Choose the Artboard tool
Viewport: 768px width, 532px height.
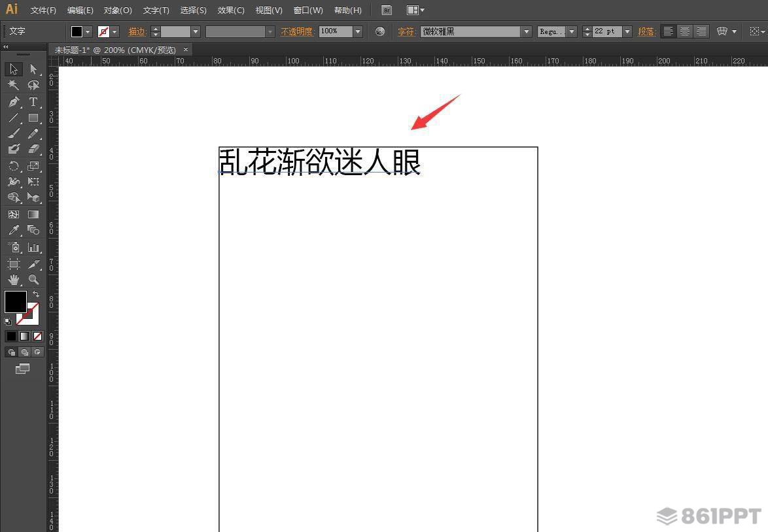[14, 264]
